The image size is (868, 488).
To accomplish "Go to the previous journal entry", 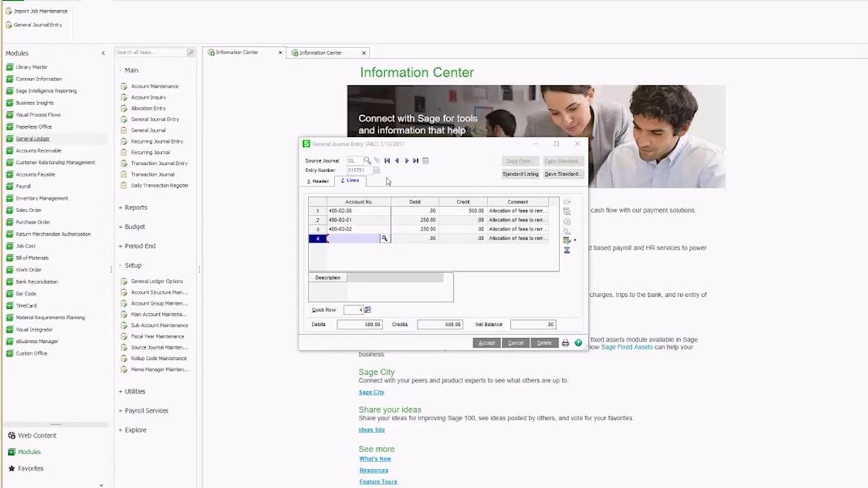I will (397, 161).
